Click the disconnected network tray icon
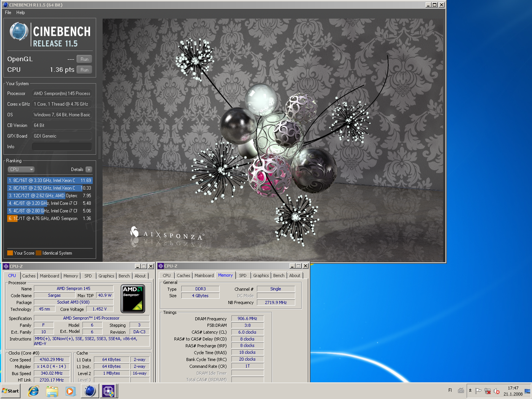 point(488,391)
